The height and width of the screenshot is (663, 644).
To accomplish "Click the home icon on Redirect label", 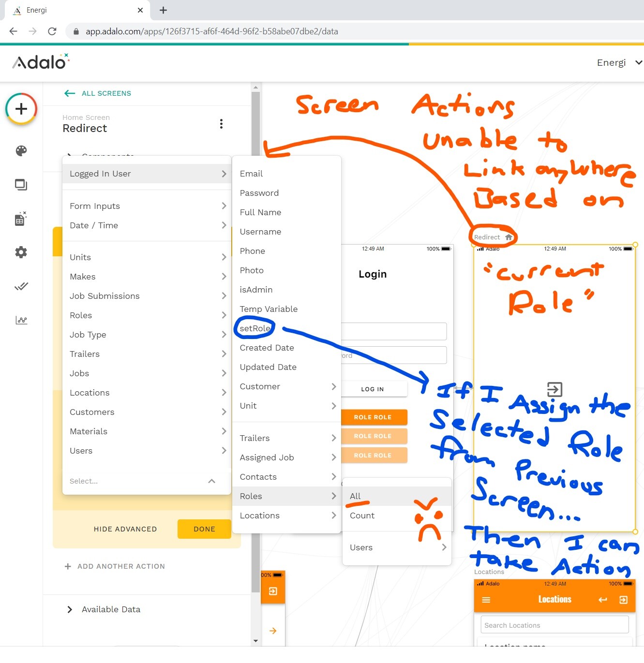I will click(x=509, y=237).
